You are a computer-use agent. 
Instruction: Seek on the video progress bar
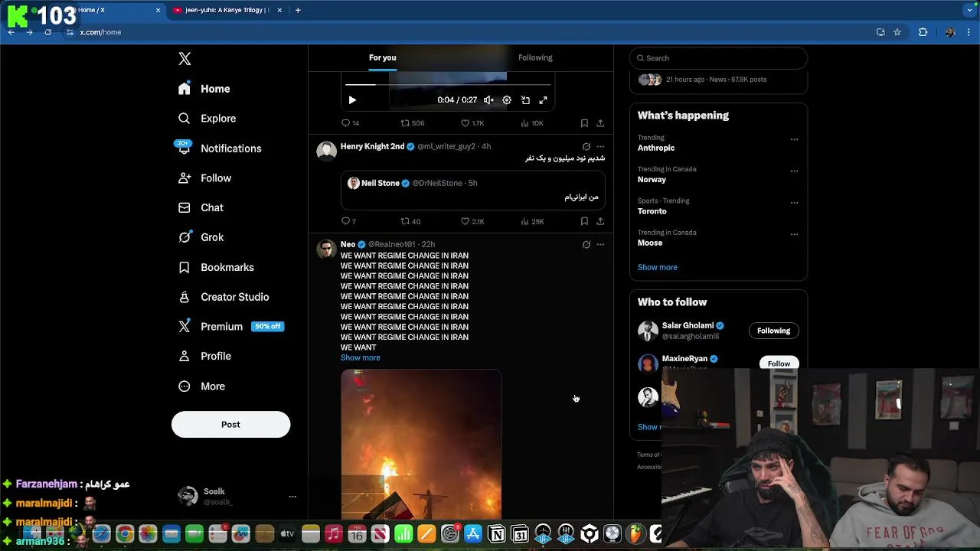448,84
